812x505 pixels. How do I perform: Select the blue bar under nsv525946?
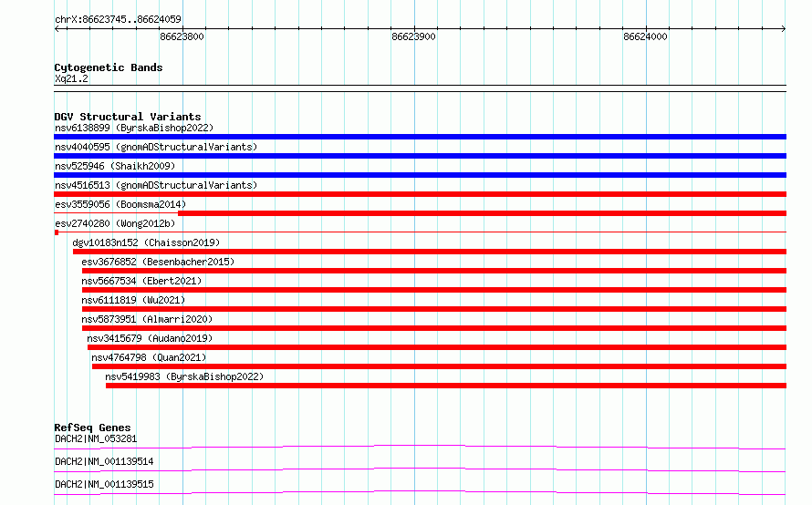pos(420,175)
